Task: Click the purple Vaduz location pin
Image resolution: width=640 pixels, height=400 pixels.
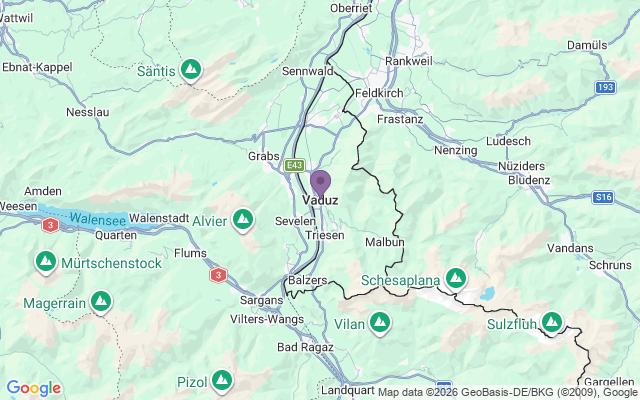Action: pos(320,184)
